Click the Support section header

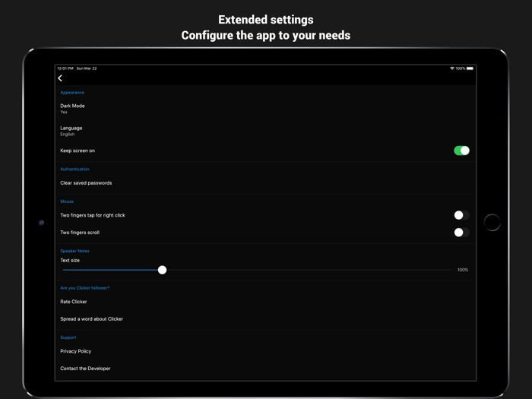pyautogui.click(x=68, y=337)
